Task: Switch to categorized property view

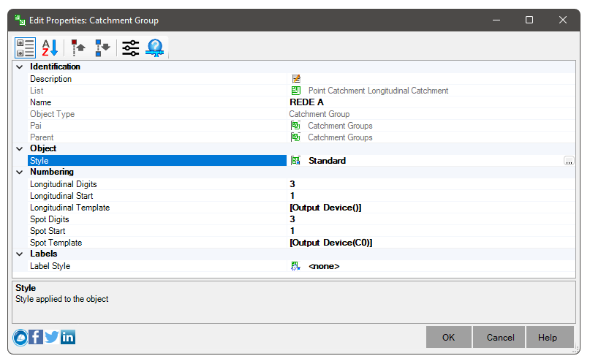Action: click(x=25, y=48)
